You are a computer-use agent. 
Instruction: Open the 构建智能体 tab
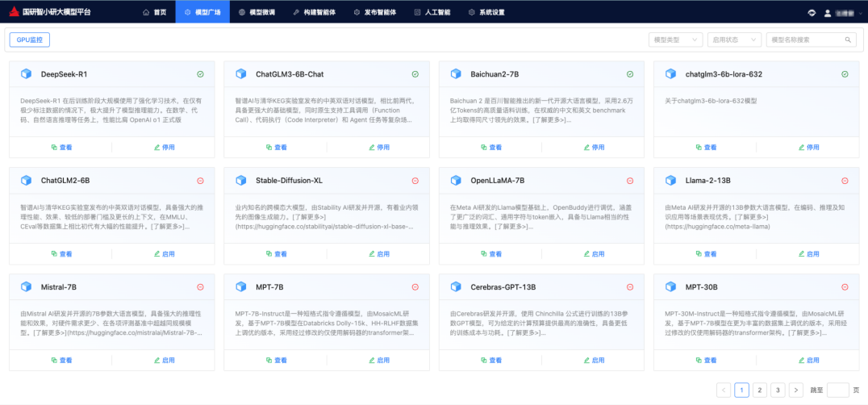click(313, 11)
